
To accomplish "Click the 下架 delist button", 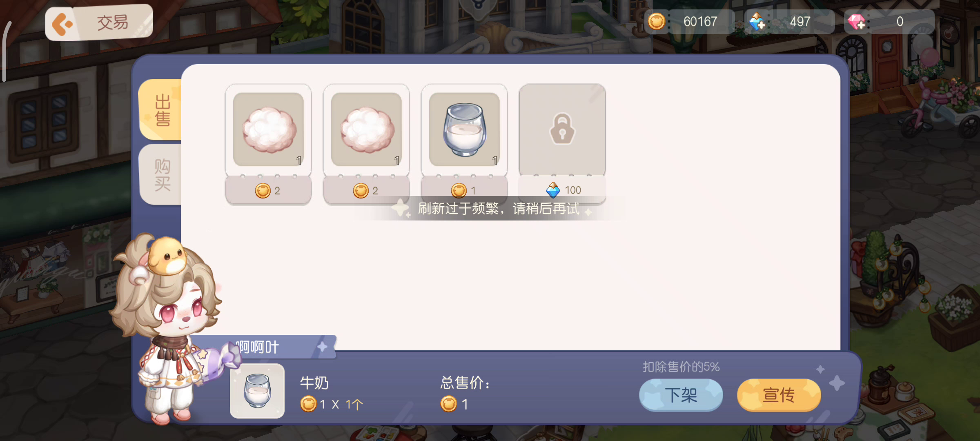I will pos(681,395).
